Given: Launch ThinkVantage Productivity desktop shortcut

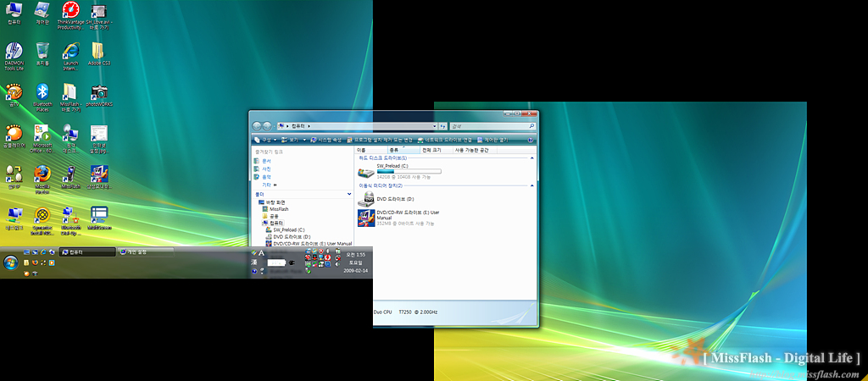Looking at the screenshot, I should (x=71, y=15).
